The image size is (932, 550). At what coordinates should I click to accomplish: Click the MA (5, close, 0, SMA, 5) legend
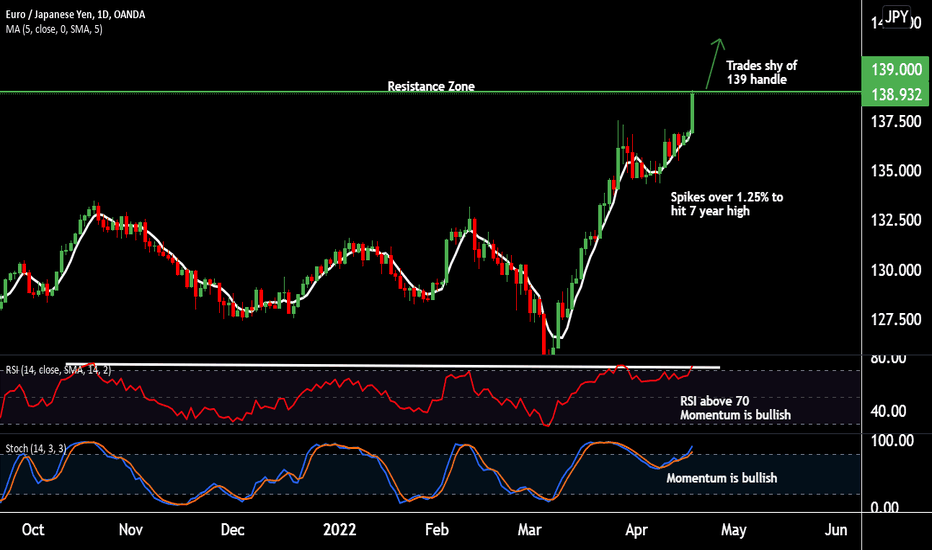tap(54, 29)
